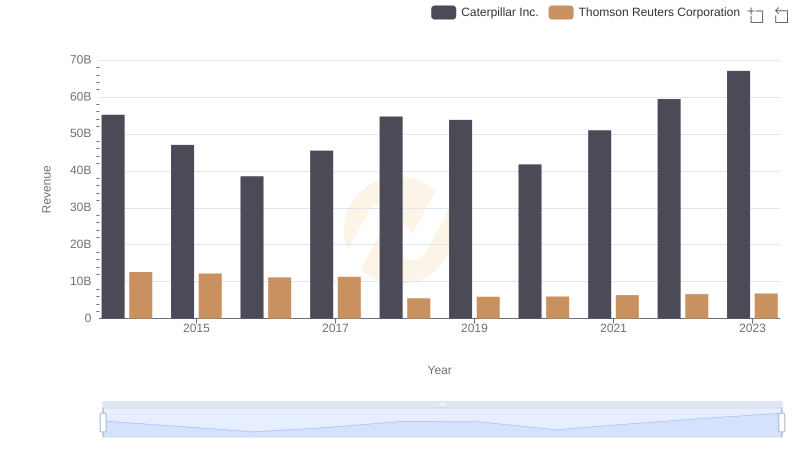Select the Thomson Reuters bar for 2018
This screenshot has width=800, height=461.
419,308
